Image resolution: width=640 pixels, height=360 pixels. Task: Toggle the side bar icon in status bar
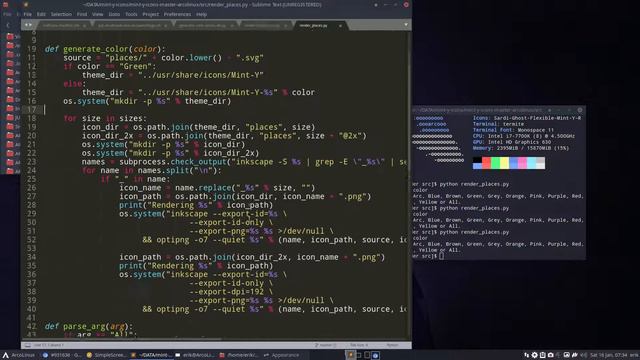27,345
